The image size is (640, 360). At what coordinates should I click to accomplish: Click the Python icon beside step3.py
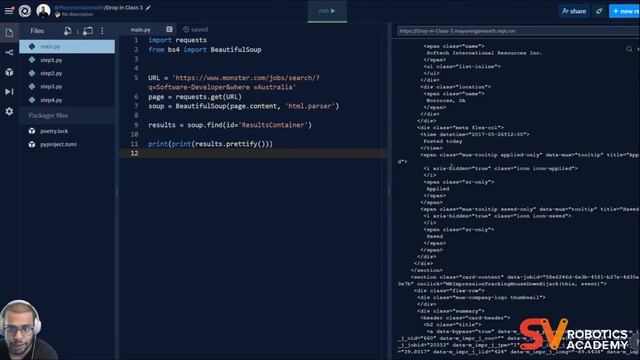pos(32,87)
